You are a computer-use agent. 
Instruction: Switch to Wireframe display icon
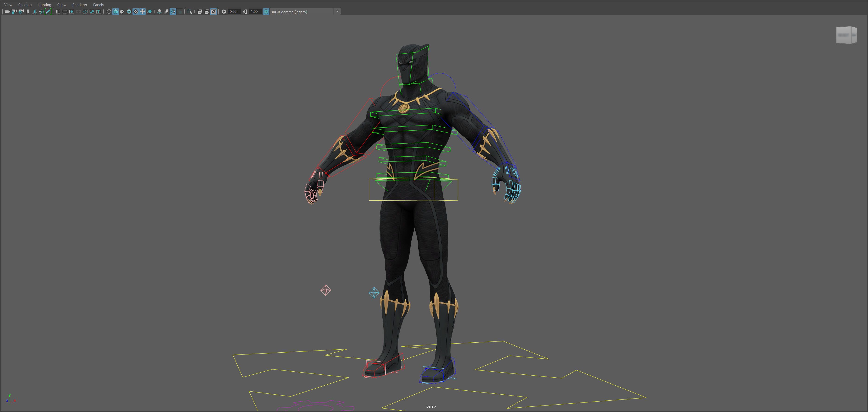coord(109,11)
